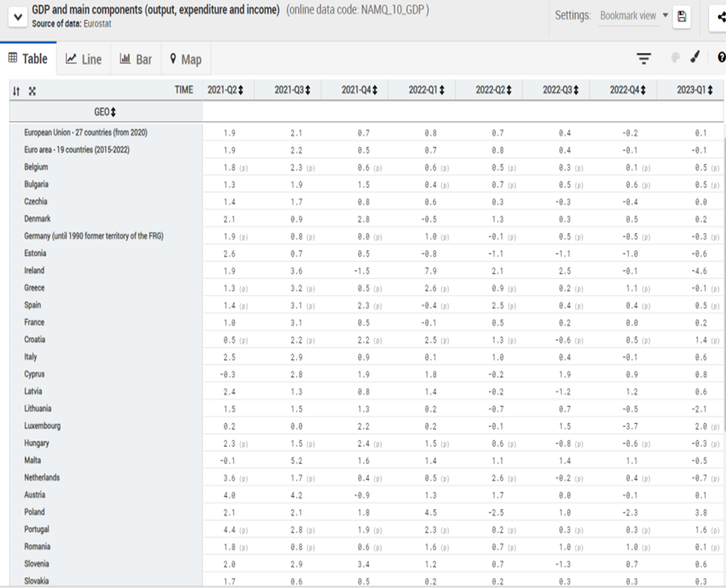This screenshot has height=588, width=726.
Task: Click the crossed arrows icon beside swap
Action: (32, 91)
